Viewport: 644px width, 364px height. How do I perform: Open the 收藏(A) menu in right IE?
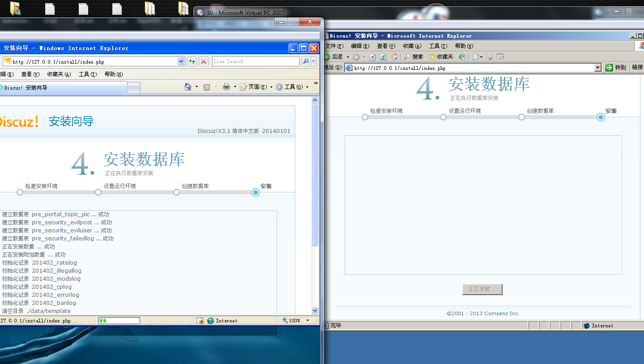(412, 46)
